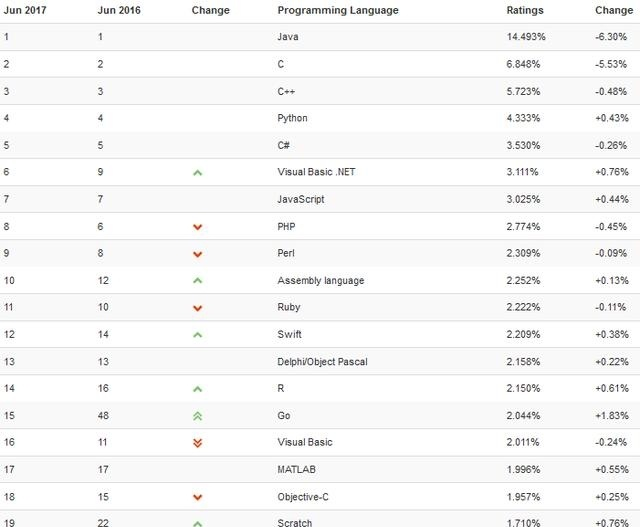
Task: Click Java's 14.493% rating value
Action: click(x=526, y=37)
